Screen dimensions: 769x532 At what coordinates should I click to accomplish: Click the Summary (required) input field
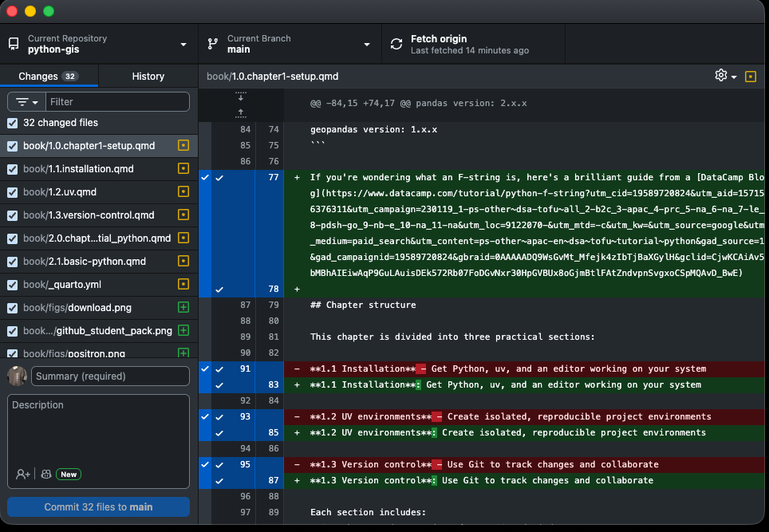click(x=111, y=376)
